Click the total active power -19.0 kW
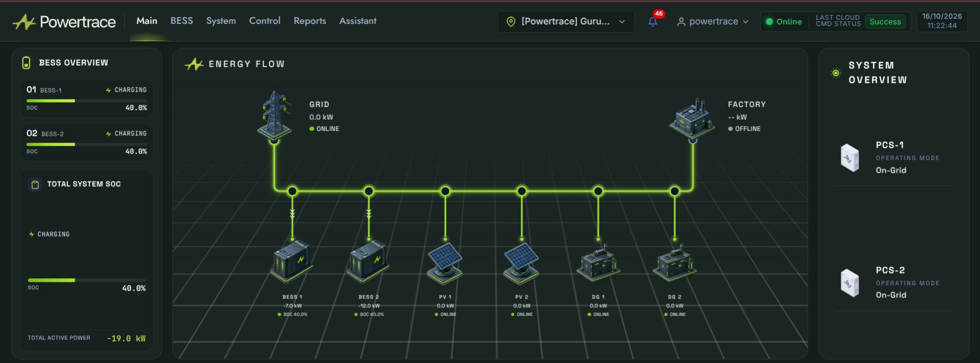 126,339
